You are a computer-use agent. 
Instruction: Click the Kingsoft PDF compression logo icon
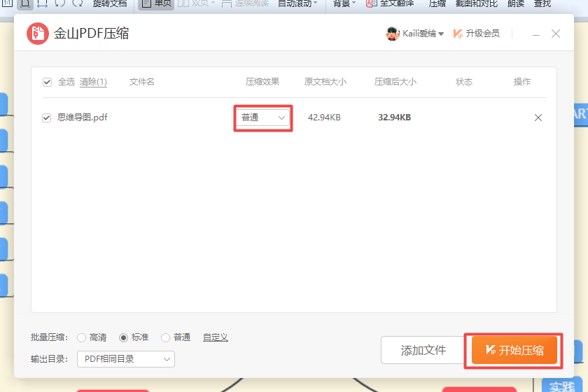pos(37,34)
